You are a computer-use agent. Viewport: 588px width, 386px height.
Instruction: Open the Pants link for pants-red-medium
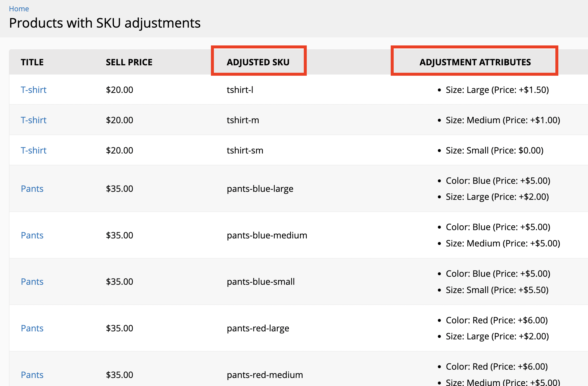pyautogui.click(x=32, y=375)
